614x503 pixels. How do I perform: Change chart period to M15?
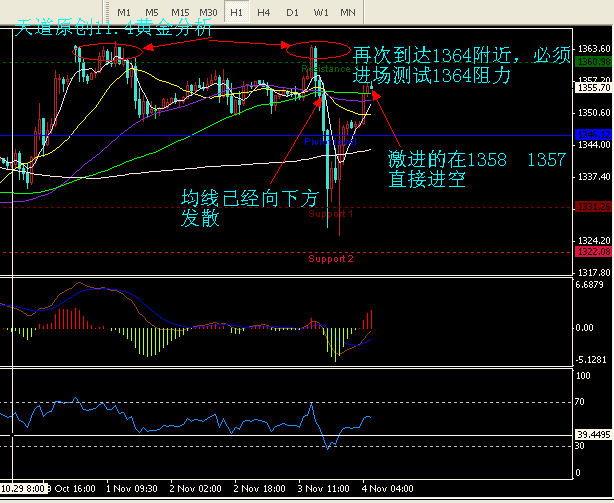pos(180,11)
